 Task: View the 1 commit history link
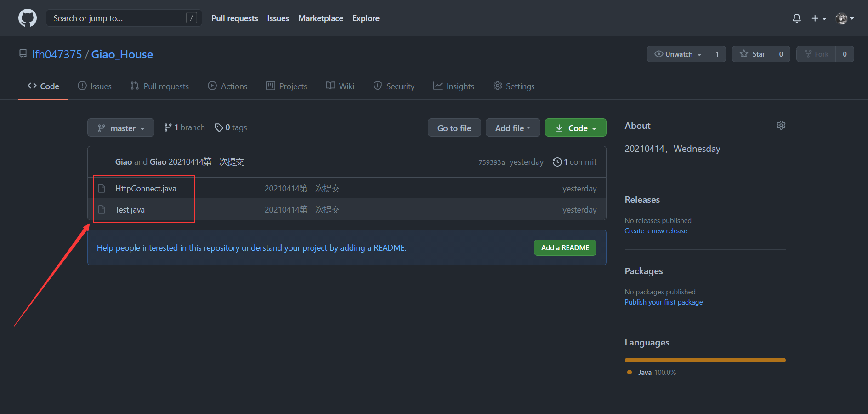point(574,162)
